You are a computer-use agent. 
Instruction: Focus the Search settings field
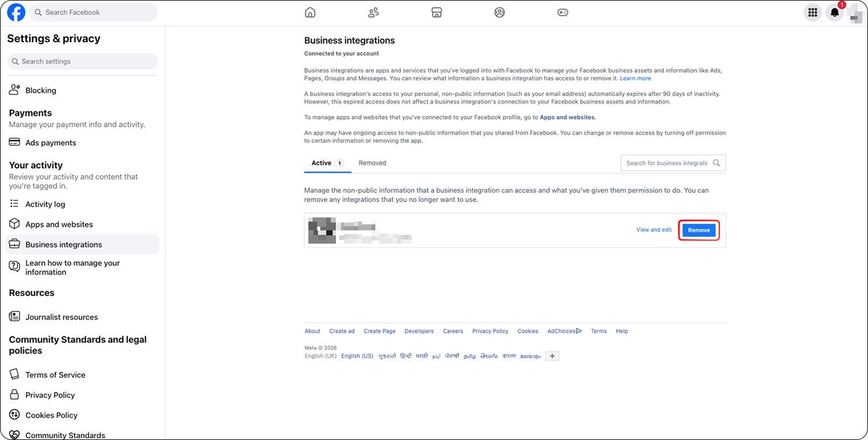pos(82,61)
